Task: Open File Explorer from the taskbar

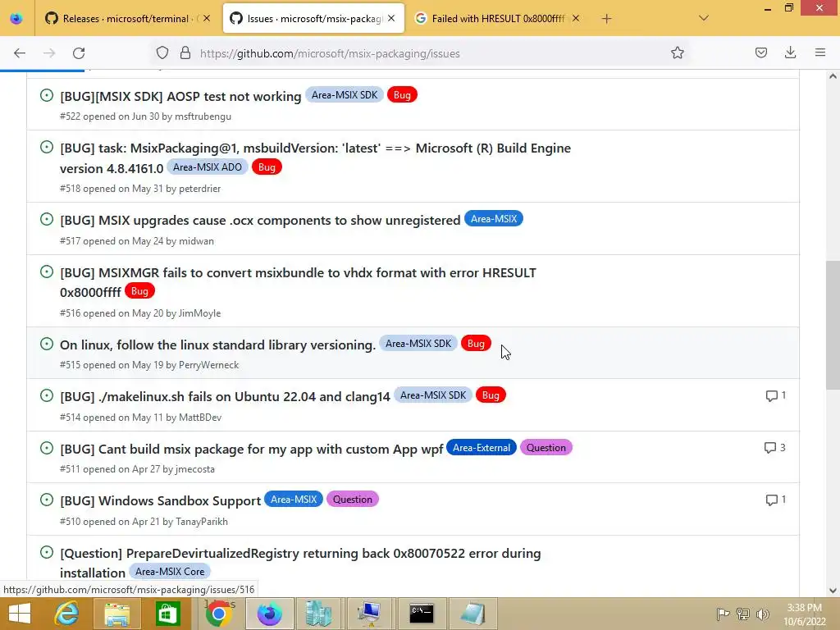Action: click(x=116, y=614)
